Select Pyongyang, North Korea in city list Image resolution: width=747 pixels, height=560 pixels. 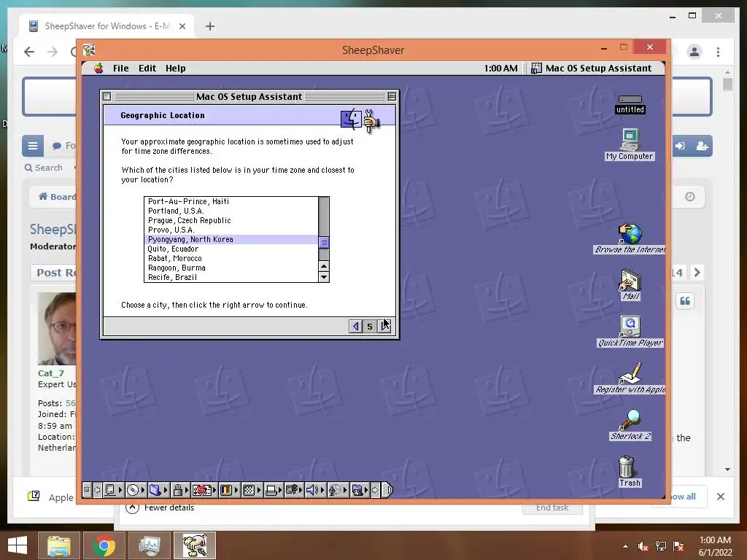pyautogui.click(x=231, y=239)
